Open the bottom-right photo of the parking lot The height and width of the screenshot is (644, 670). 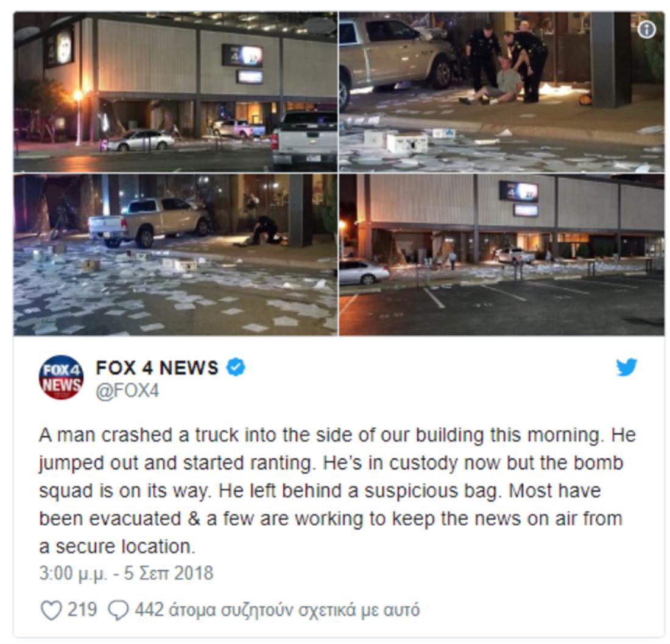click(x=502, y=255)
